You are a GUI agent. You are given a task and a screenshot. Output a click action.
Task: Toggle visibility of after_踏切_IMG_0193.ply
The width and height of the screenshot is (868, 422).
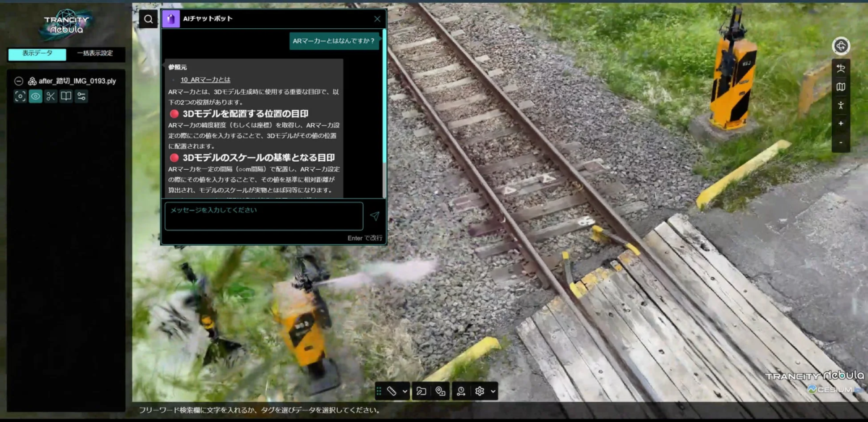(x=35, y=96)
